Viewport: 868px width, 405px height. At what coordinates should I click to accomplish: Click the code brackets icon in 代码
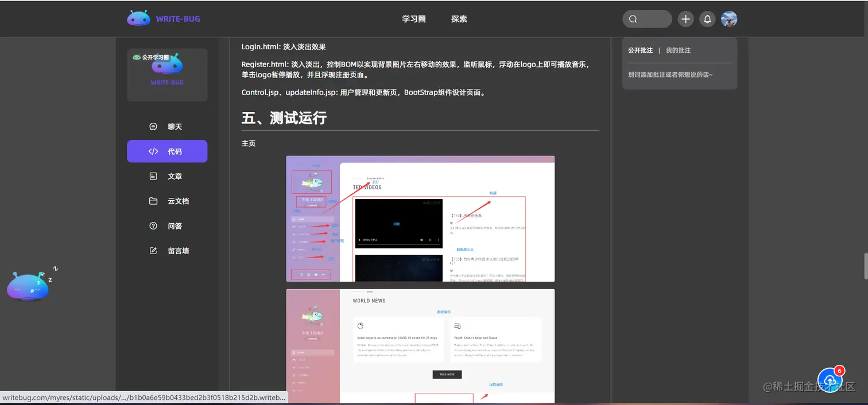[153, 151]
